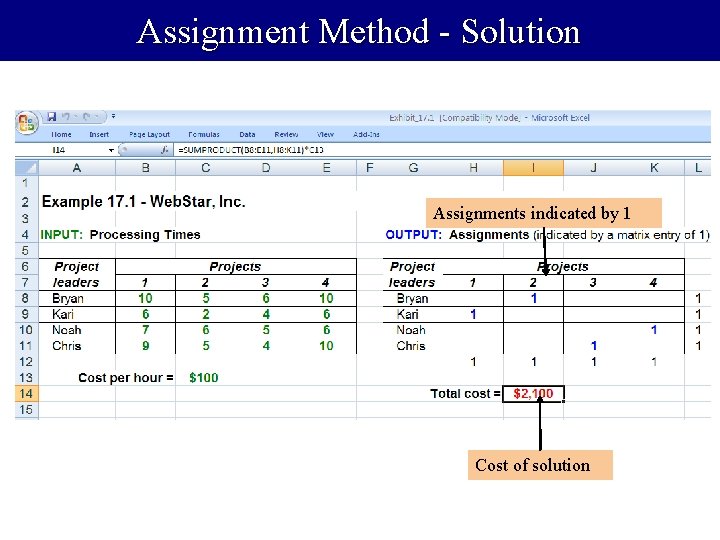Image resolution: width=720 pixels, height=540 pixels.
Task: Select row 8 header
Action: click(26, 298)
